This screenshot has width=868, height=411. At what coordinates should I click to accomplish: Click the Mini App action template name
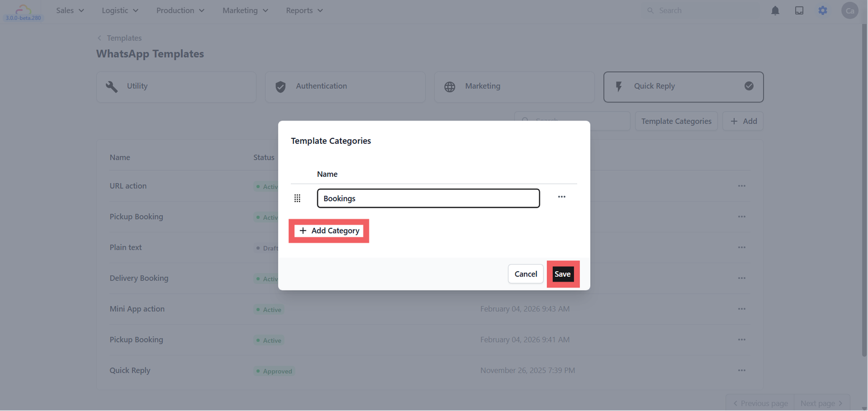(137, 309)
